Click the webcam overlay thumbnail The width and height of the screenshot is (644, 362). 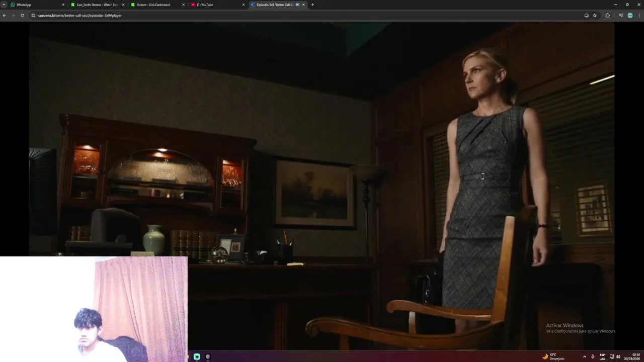(94, 309)
